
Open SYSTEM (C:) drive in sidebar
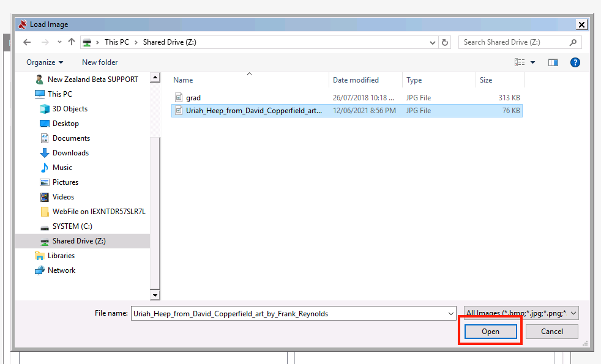66,226
